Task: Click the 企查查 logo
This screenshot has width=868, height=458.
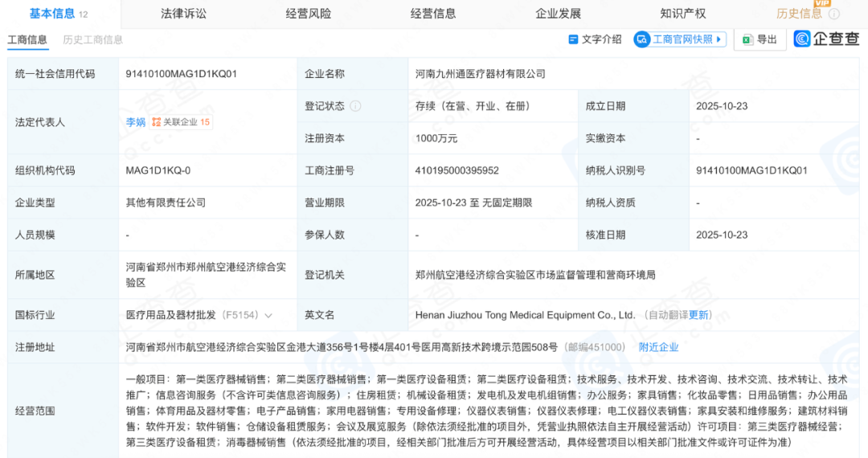Action: (826, 39)
